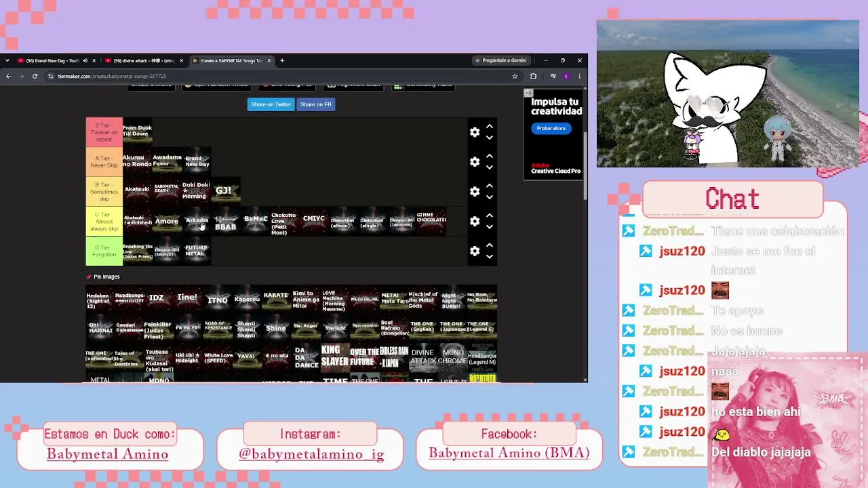This screenshot has height=488, width=868.
Task: Click the browser back arrow
Action: point(8,76)
